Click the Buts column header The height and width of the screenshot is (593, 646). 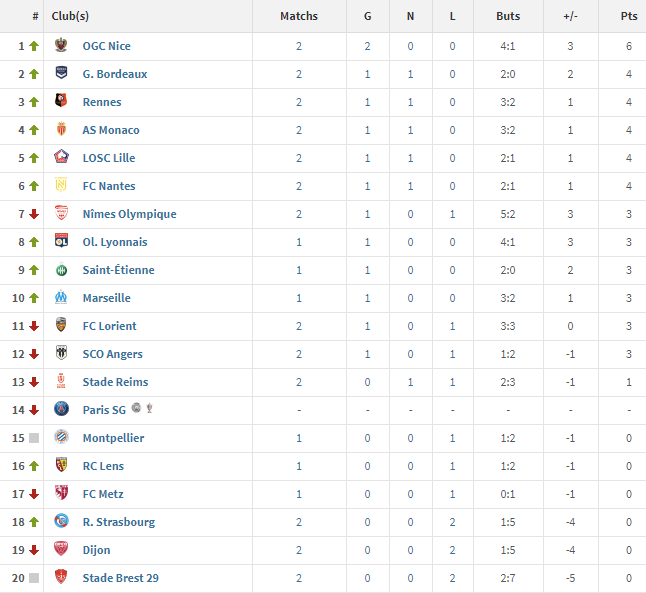(508, 16)
